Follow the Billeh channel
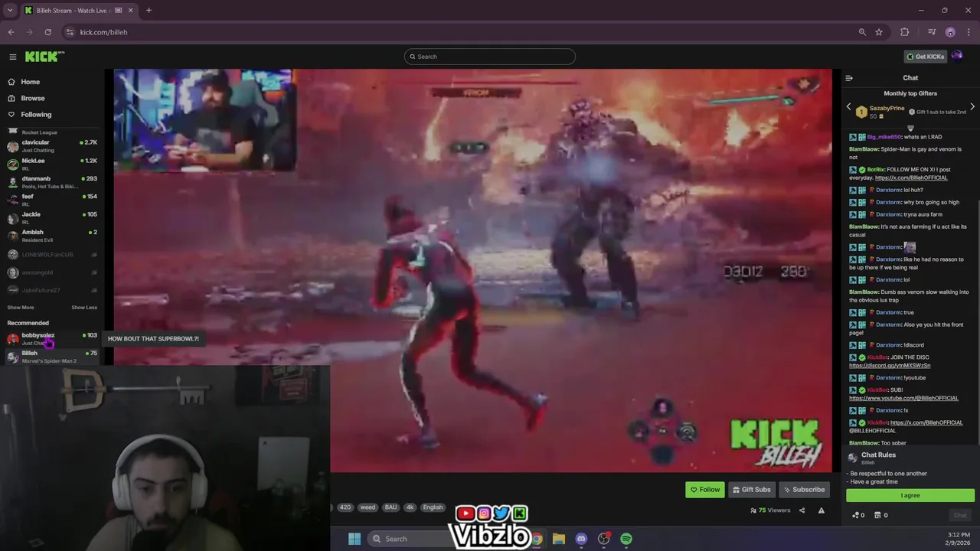 pos(704,490)
